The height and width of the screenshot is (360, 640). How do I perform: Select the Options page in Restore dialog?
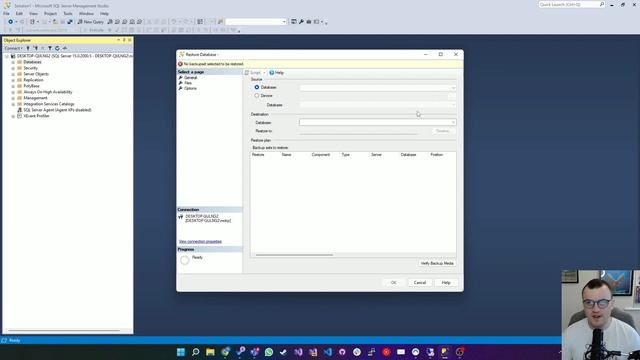(190, 88)
